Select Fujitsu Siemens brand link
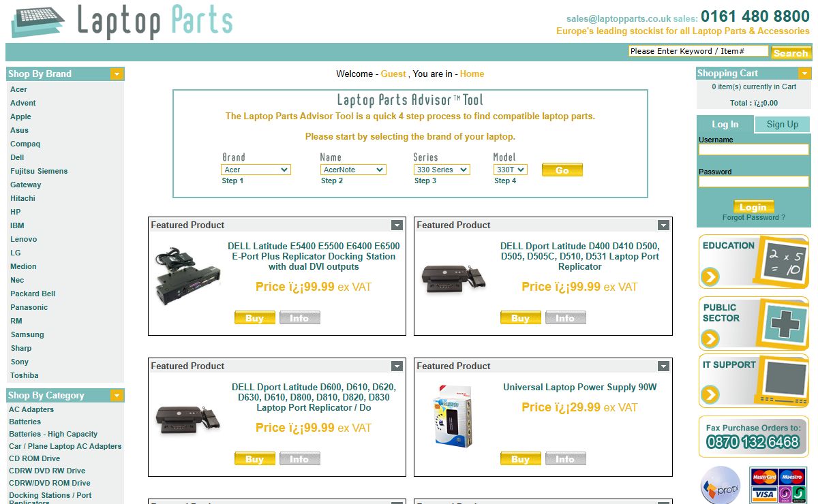 point(39,171)
